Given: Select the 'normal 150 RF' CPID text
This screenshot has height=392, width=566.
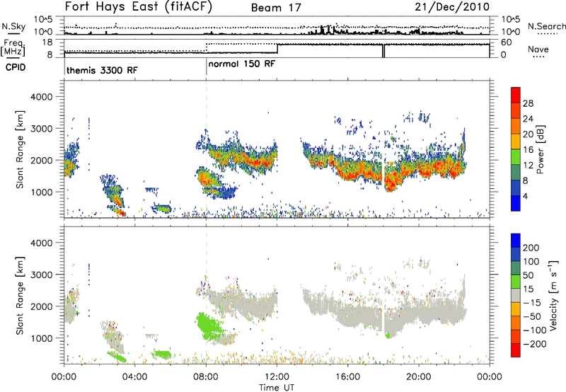Looking at the screenshot, I should click(x=242, y=64).
